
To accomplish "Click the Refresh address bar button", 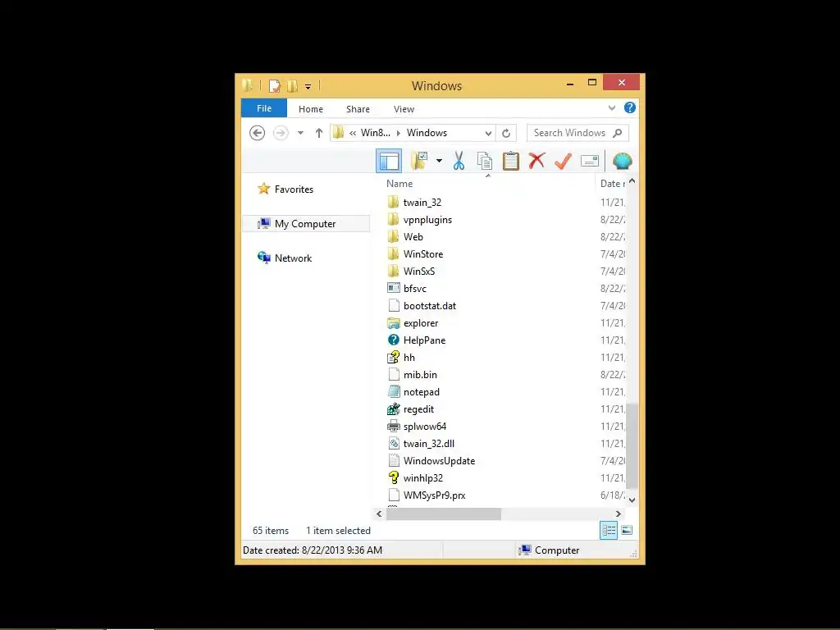I will [506, 133].
